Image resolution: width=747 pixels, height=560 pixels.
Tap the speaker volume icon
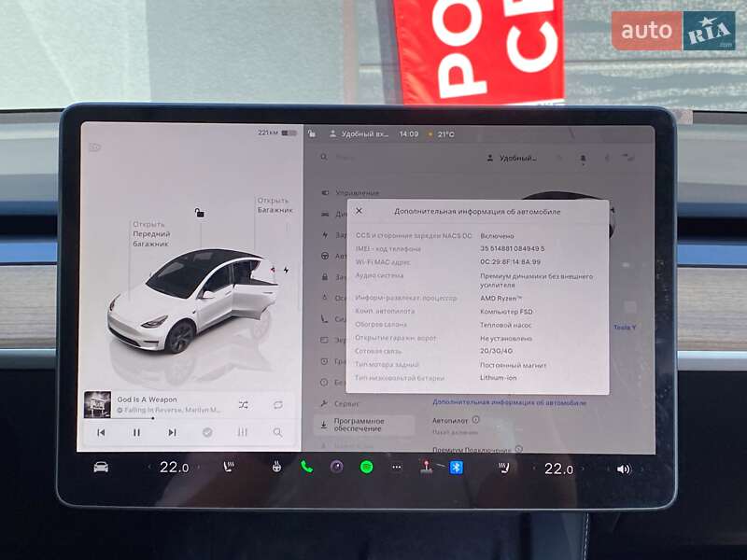(623, 469)
